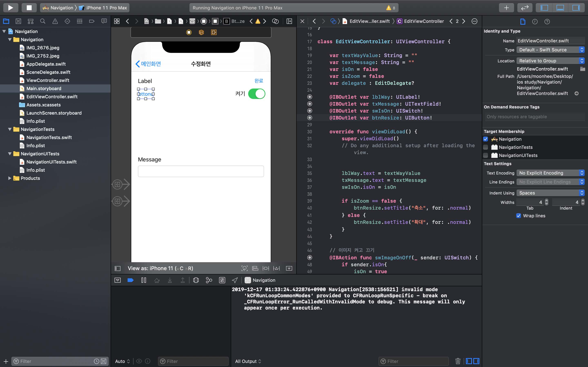
Task: Click the Message text field on canvas
Action: 201,171
